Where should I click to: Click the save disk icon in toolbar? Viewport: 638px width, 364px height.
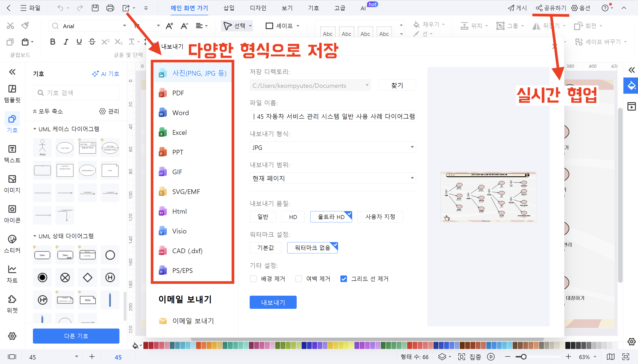pos(95,8)
